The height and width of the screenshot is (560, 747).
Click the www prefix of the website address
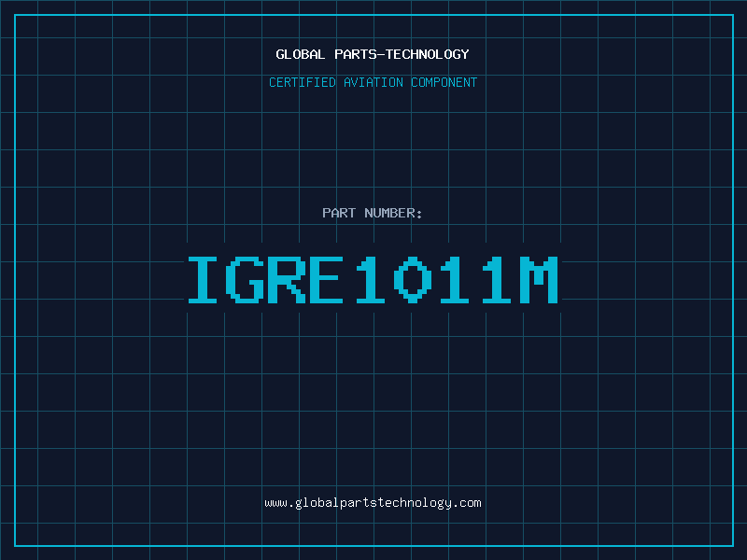pyautogui.click(x=275, y=503)
